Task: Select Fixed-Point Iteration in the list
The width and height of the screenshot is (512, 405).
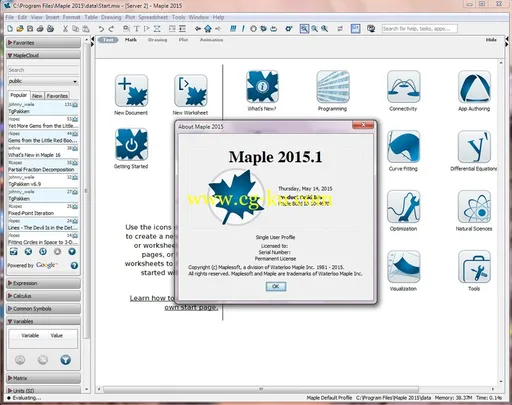Action: click(x=43, y=210)
